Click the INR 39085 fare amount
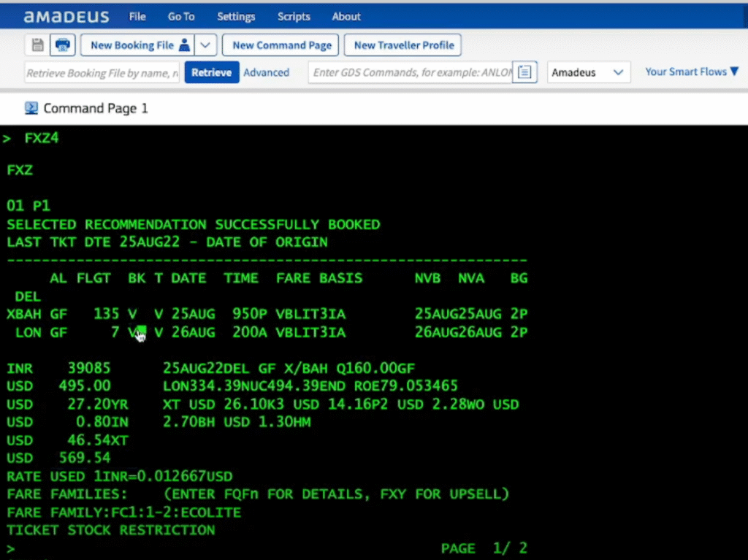748x560 pixels. [58, 368]
